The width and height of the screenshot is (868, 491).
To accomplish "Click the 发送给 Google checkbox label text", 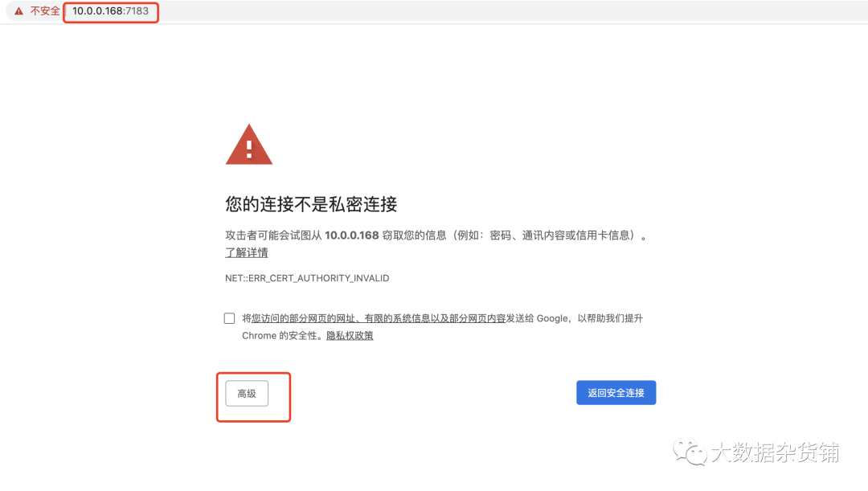I will tap(537, 318).
